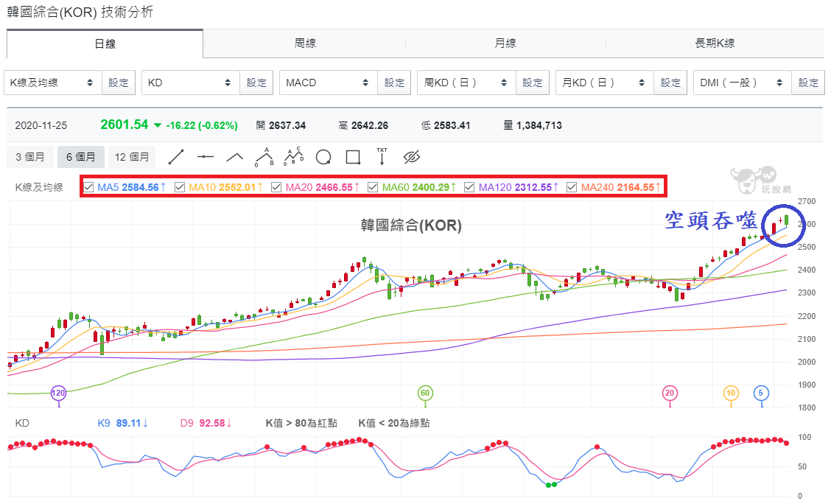Click 設定 button next to DMI dropdown
Screen dimensions: 831x504
tap(808, 83)
